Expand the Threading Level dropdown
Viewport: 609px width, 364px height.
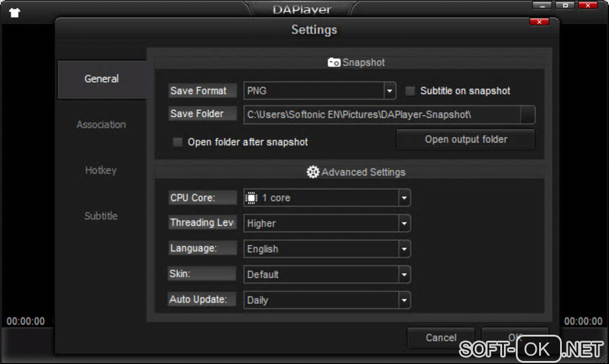click(x=404, y=224)
